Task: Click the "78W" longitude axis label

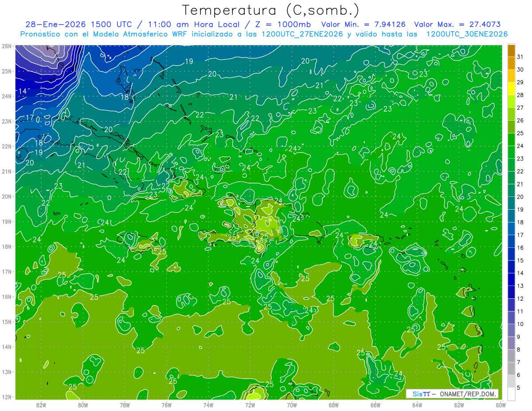Action: pyautogui.click(x=125, y=405)
